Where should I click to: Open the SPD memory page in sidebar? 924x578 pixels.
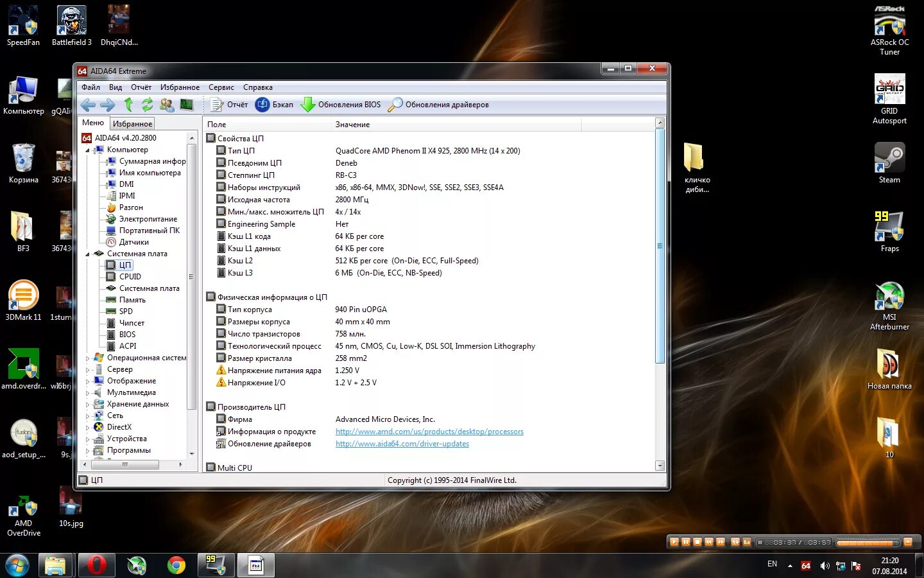coord(127,311)
